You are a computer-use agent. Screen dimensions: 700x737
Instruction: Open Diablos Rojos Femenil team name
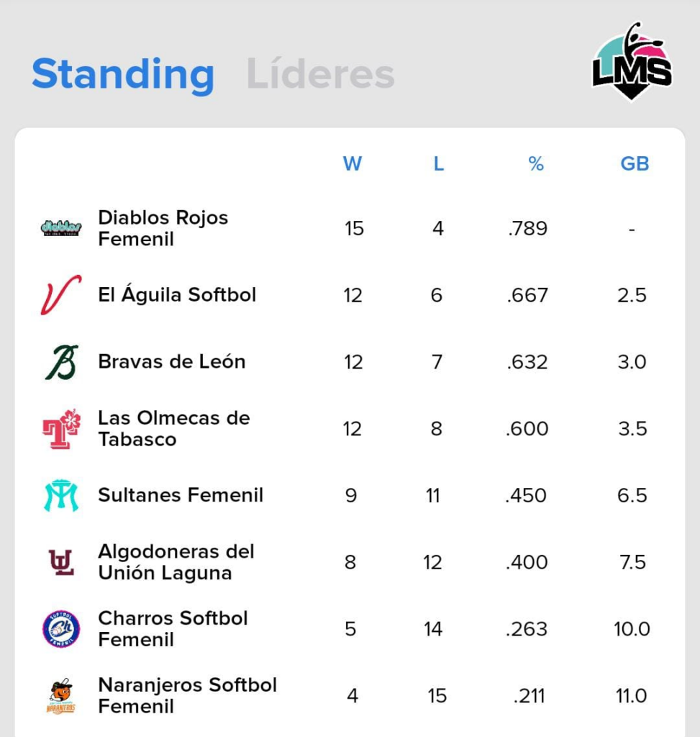pyautogui.click(x=163, y=228)
